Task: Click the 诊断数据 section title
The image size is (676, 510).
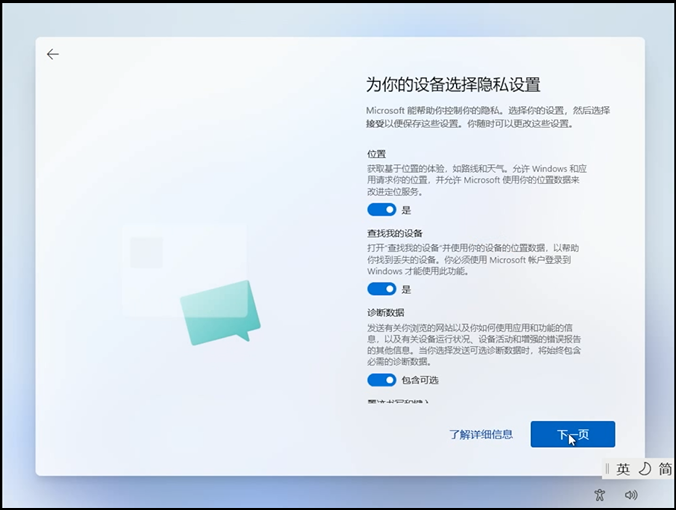Action: point(385,312)
